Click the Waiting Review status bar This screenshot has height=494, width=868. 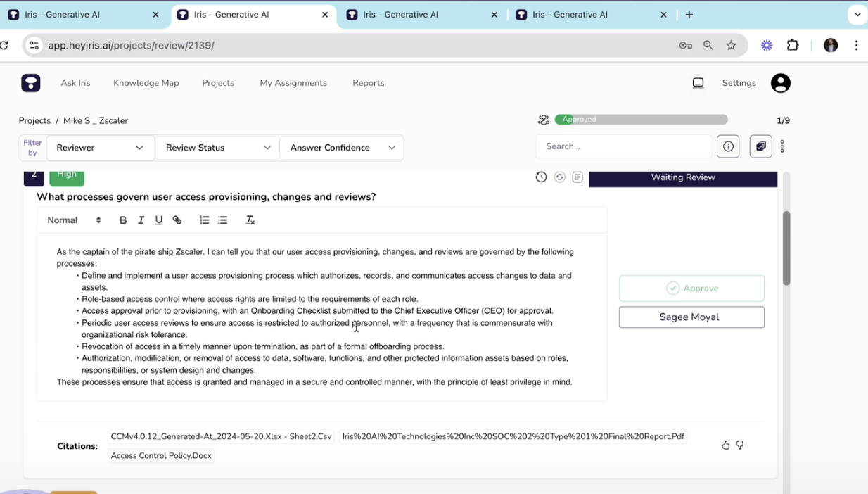click(x=683, y=178)
